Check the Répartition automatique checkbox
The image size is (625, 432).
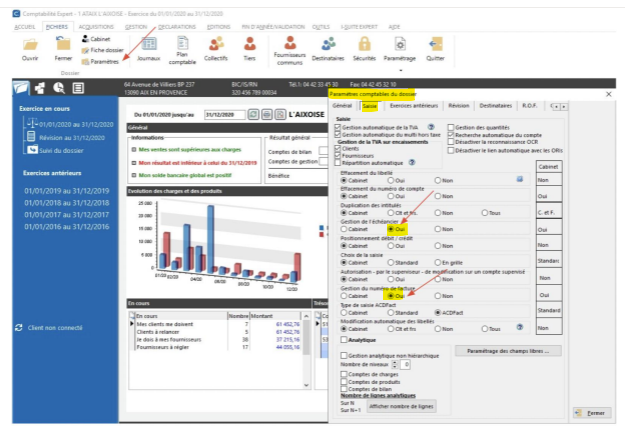click(340, 162)
